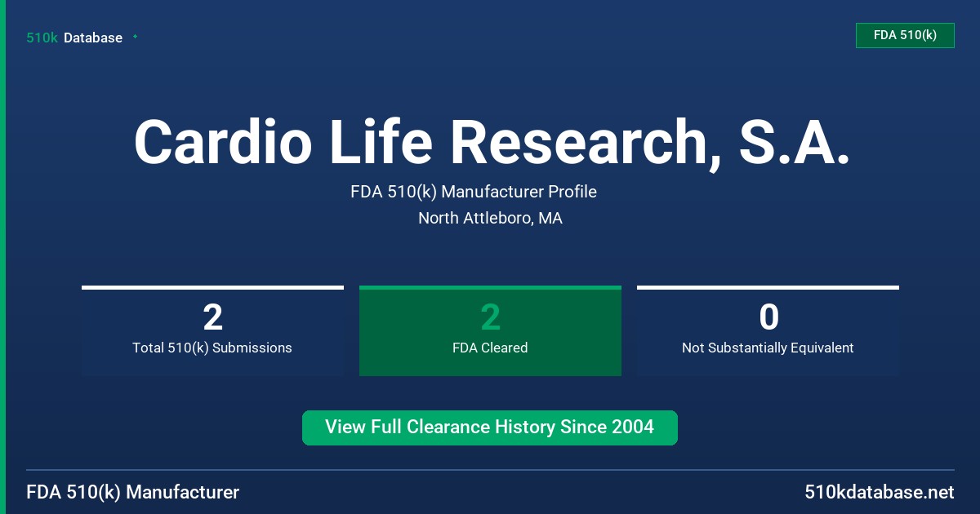Open the Not Substantially Equivalent card
This screenshot has height=514, width=980.
click(768, 330)
